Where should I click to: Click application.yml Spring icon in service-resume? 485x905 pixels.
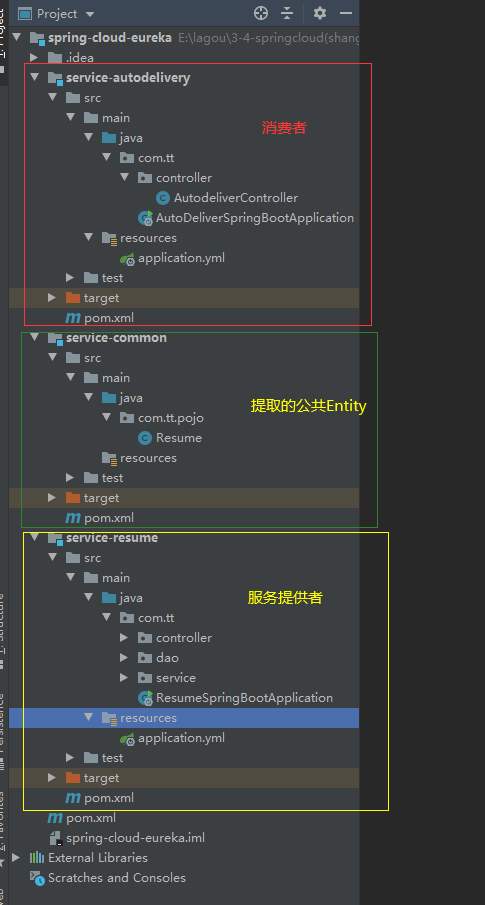[127, 738]
